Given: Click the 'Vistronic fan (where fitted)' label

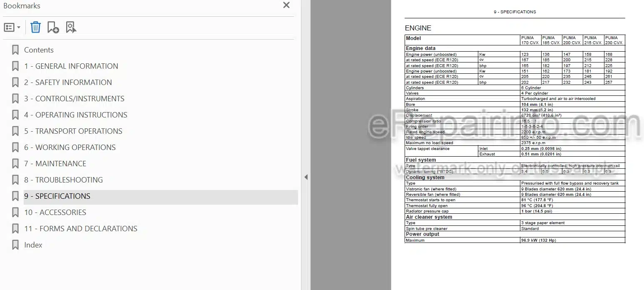Looking at the screenshot, I should click(431, 189).
